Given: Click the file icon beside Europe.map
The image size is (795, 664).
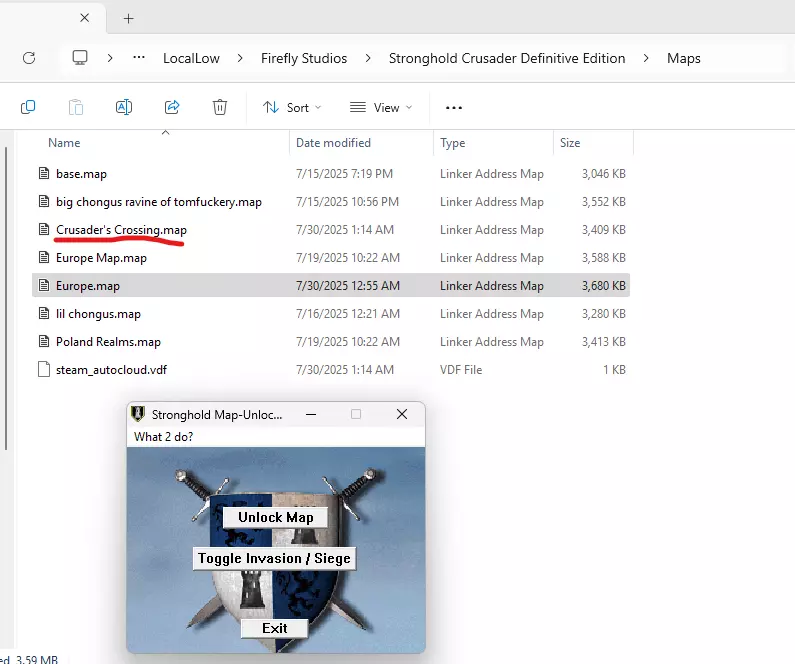Looking at the screenshot, I should point(44,285).
